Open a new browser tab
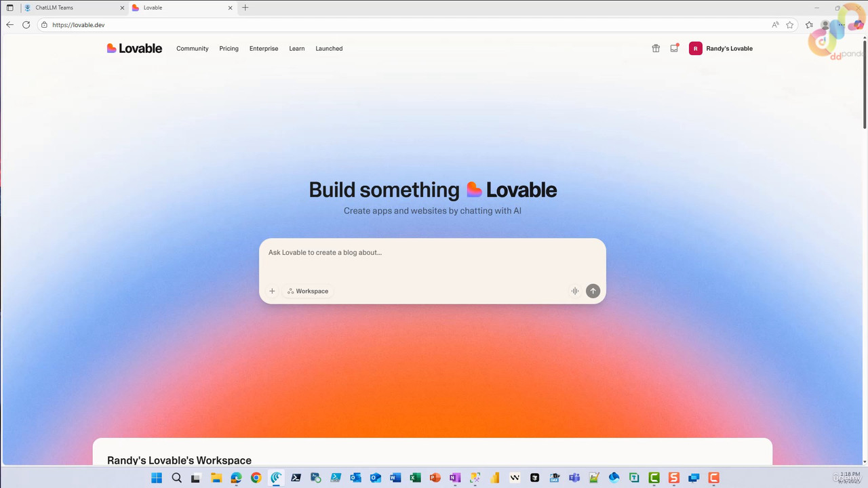The width and height of the screenshot is (868, 488). (x=245, y=7)
